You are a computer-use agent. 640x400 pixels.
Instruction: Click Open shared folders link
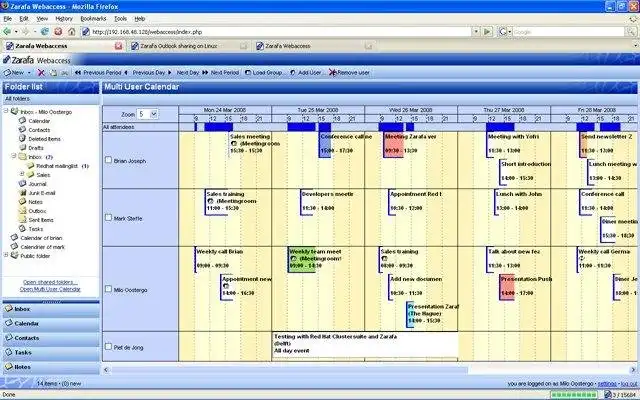point(50,282)
